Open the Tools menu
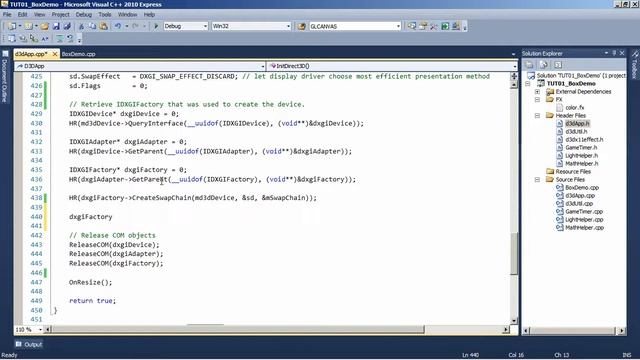The height and width of the screenshot is (360, 640). tap(105, 14)
